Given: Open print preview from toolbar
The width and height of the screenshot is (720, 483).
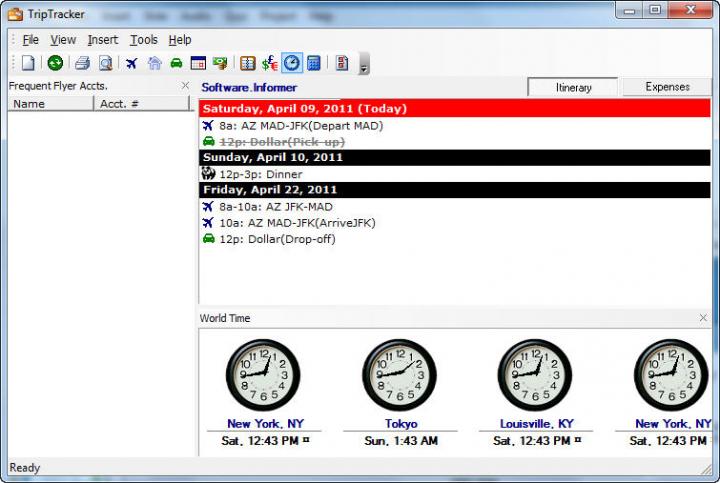Looking at the screenshot, I should click(x=104, y=63).
